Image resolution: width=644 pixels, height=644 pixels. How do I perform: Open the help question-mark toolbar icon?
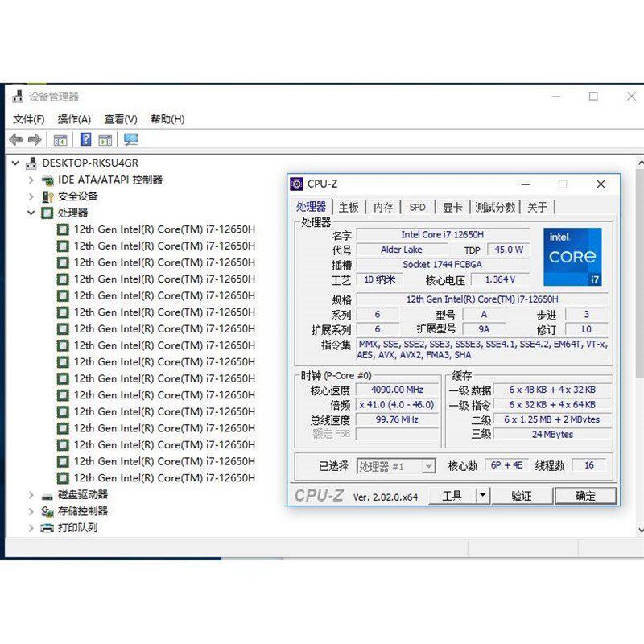[x=86, y=139]
